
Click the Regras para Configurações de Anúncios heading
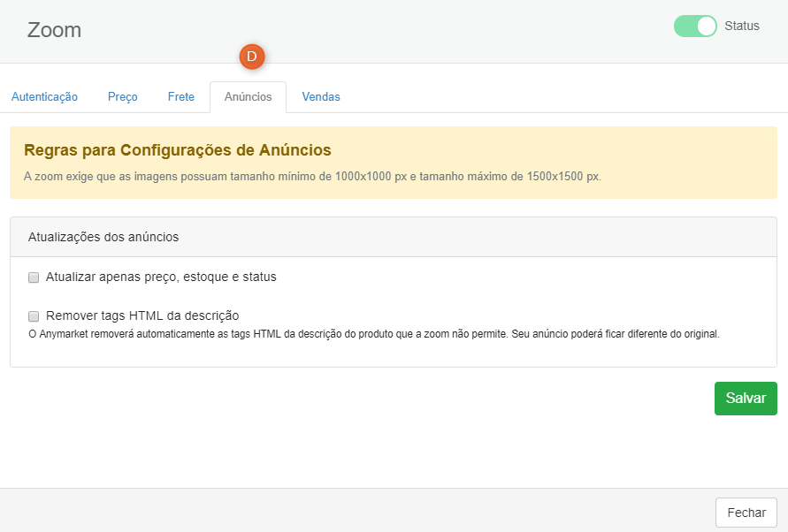click(178, 149)
